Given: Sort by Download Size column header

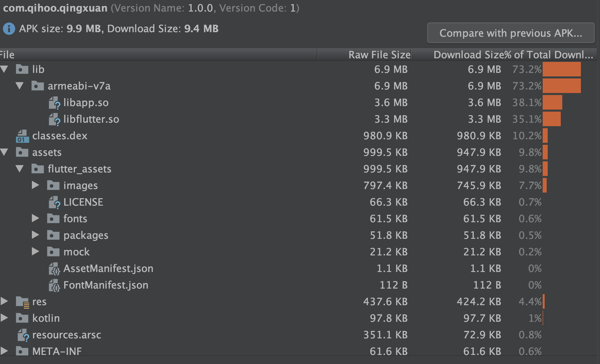Looking at the screenshot, I should pyautogui.click(x=458, y=55).
